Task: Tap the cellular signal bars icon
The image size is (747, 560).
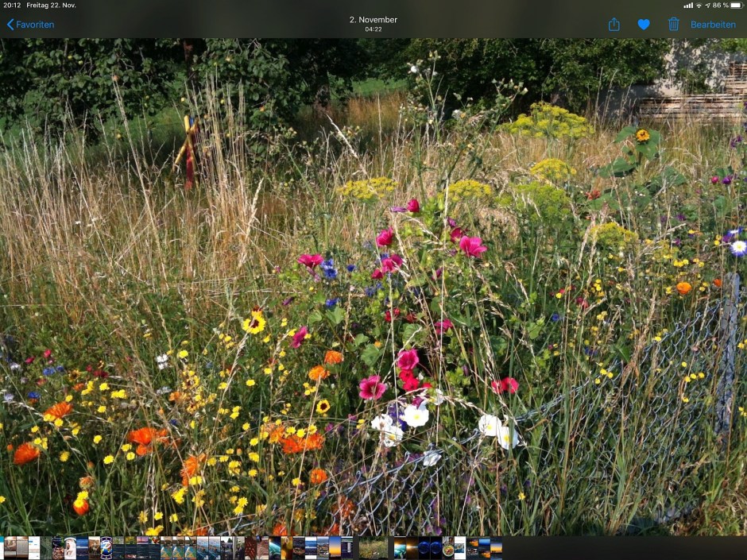Action: tap(688, 6)
